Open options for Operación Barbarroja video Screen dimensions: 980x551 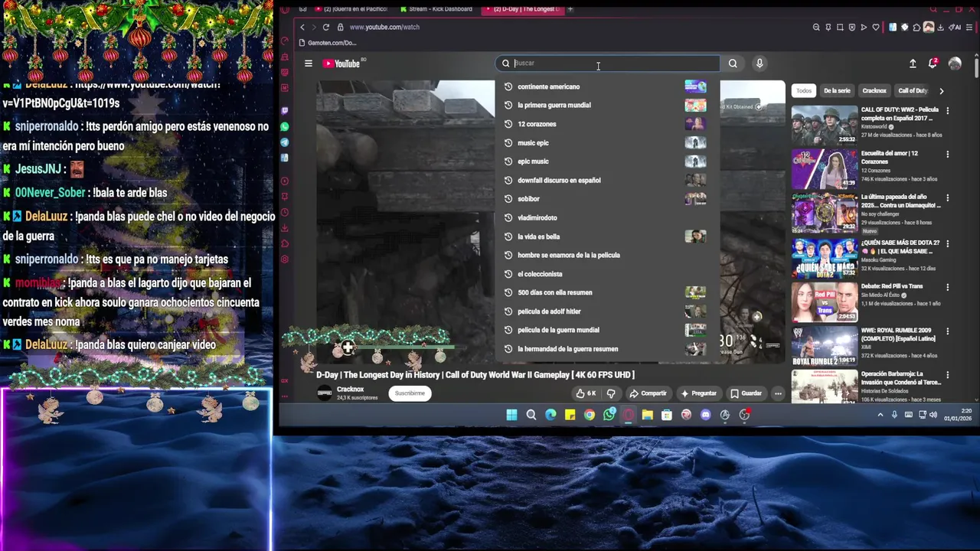click(x=948, y=375)
